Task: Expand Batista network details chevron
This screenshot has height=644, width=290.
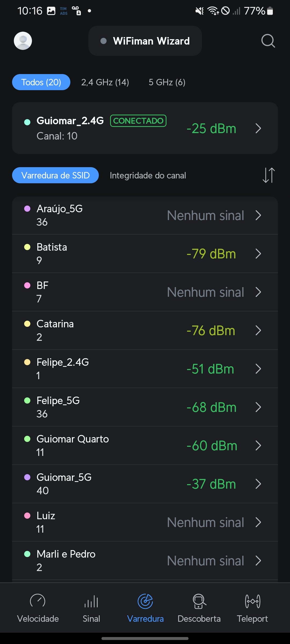Action: click(x=258, y=254)
